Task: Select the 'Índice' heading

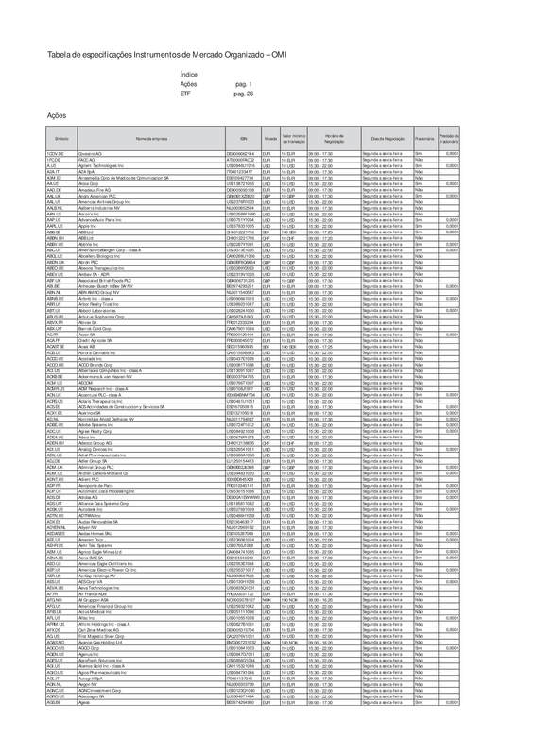Action: pyautogui.click(x=189, y=75)
